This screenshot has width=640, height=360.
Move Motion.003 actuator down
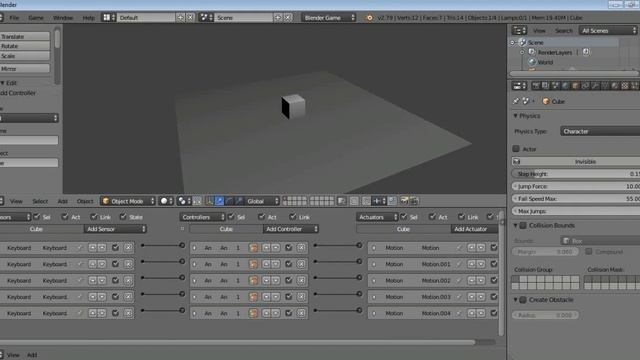(481, 297)
